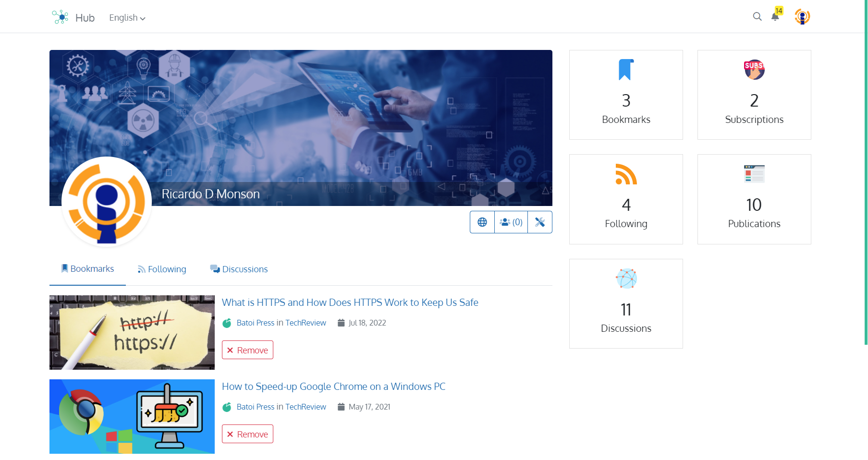Open TechReview link for HTTPS article
This screenshot has height=460, width=868.
[306, 323]
